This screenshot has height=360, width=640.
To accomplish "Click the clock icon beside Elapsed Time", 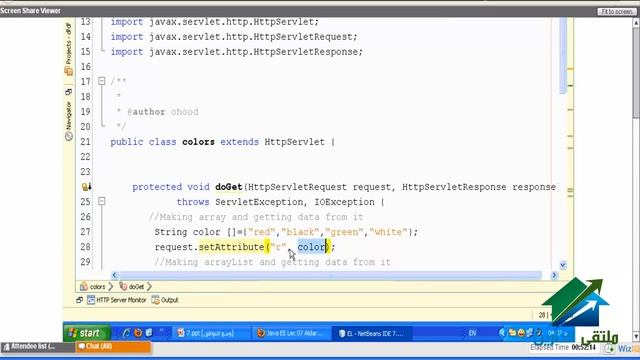I will click(609, 348).
